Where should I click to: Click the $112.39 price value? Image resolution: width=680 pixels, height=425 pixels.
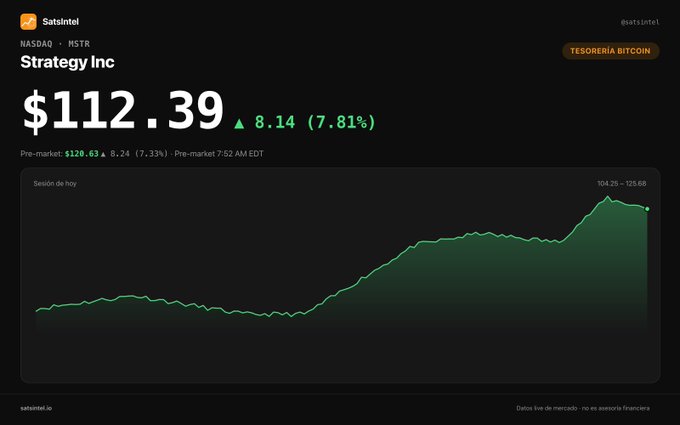point(123,110)
